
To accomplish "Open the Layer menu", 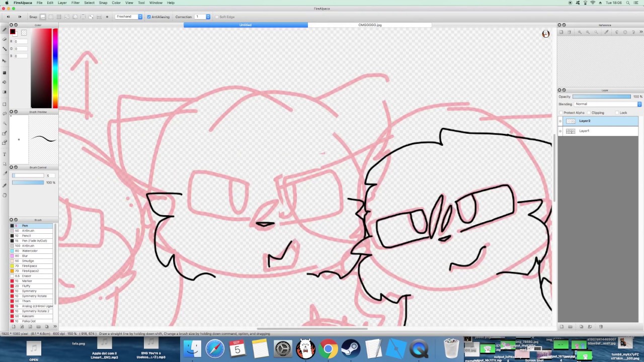I will pos(62,3).
